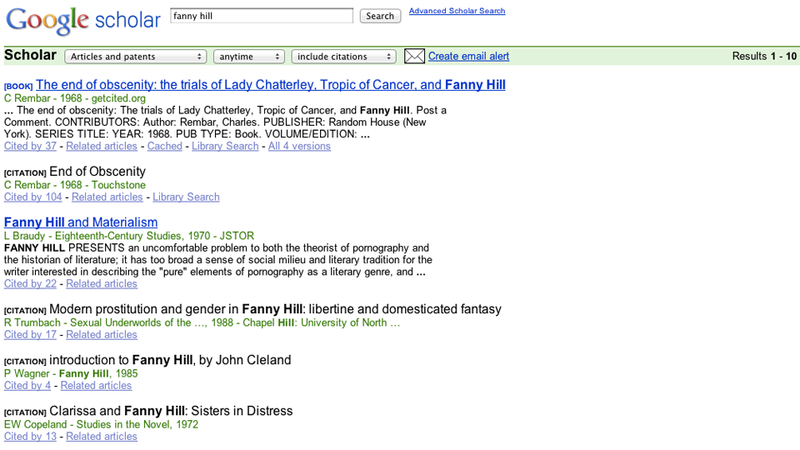
Task: Open Library Search under End of Obscenity
Action: click(x=186, y=197)
